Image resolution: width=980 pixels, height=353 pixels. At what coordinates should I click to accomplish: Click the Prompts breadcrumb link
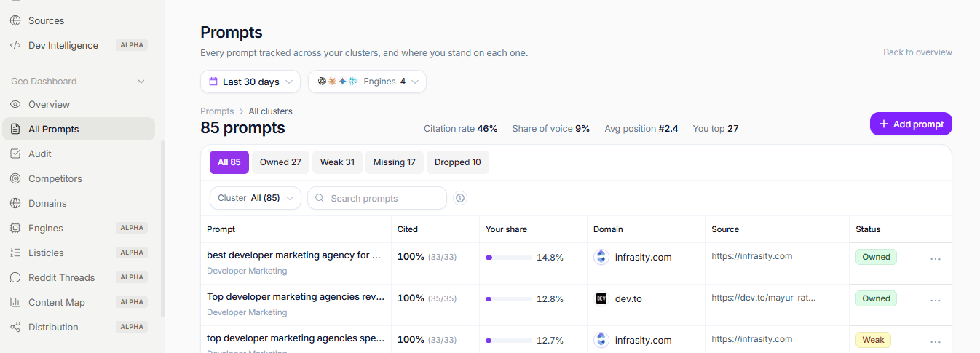pyautogui.click(x=217, y=111)
